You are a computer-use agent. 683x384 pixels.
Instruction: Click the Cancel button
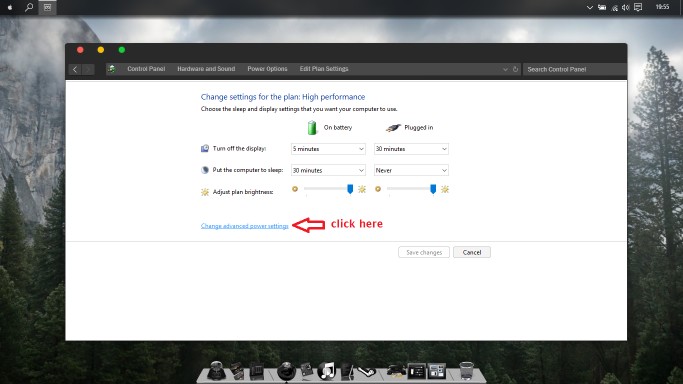[x=472, y=252]
